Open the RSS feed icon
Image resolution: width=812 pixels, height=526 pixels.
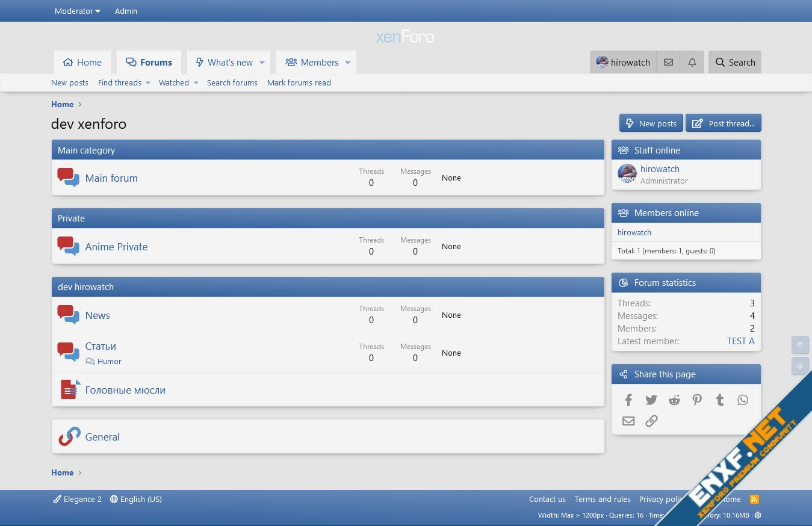point(754,499)
